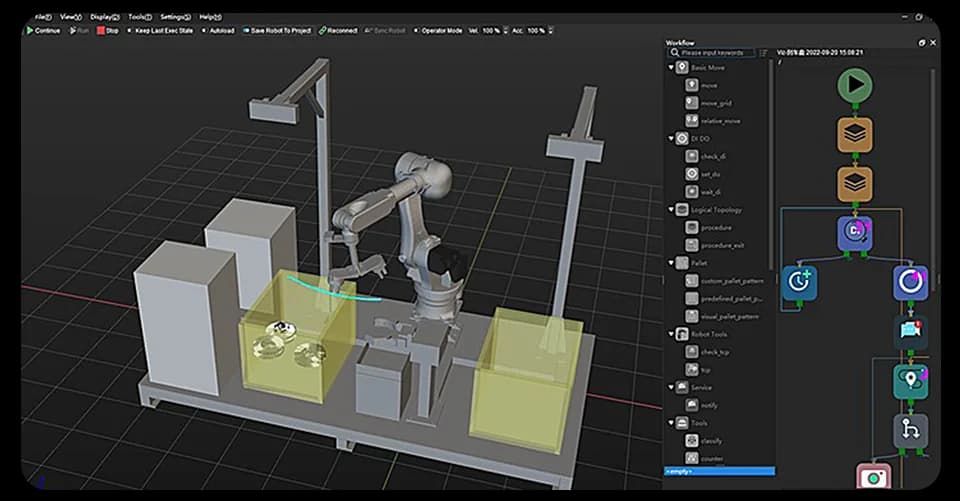Select the check_tcp node icon
This screenshot has width=960, height=501.
[x=692, y=352]
